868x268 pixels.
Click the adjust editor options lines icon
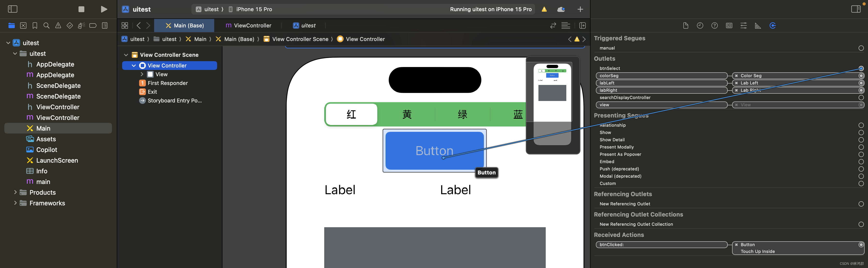(x=566, y=26)
